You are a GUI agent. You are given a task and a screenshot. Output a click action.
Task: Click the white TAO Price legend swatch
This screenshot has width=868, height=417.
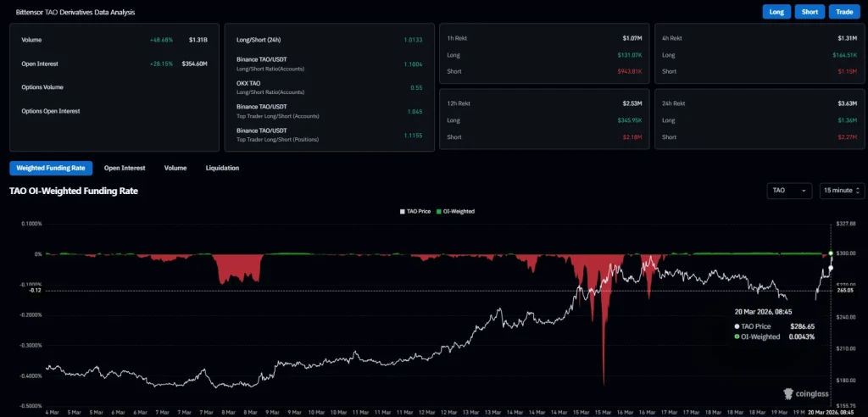click(403, 212)
